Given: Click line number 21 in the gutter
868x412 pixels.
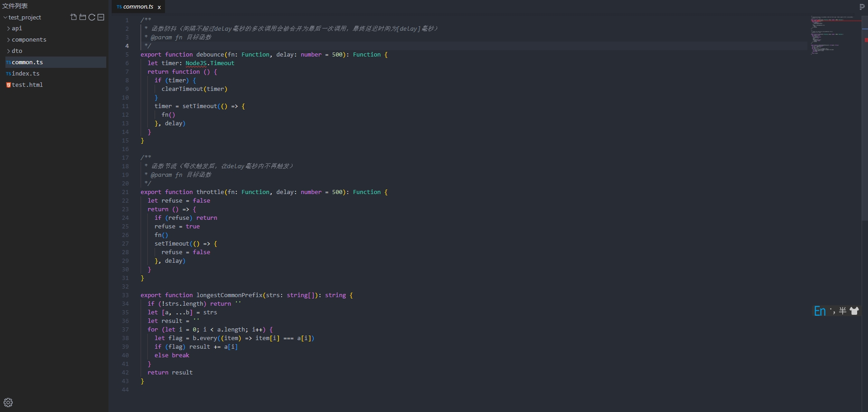Looking at the screenshot, I should (x=125, y=192).
